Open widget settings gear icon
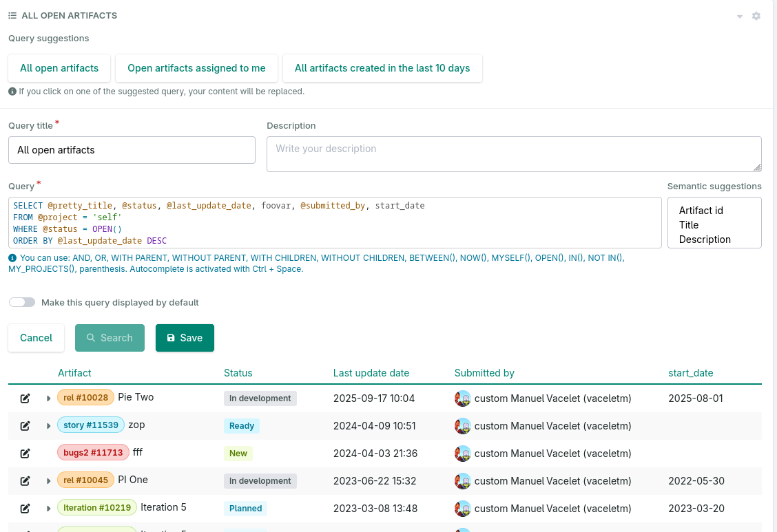 [x=756, y=16]
